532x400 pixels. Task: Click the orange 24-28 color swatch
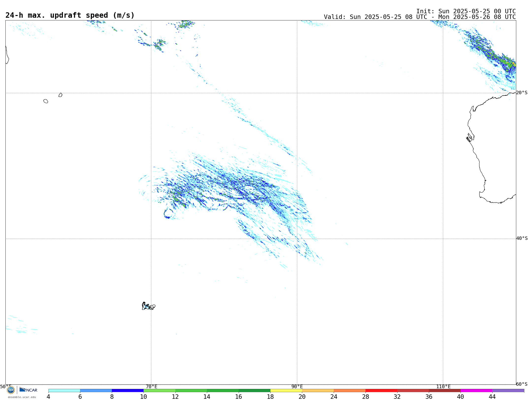coord(350,391)
